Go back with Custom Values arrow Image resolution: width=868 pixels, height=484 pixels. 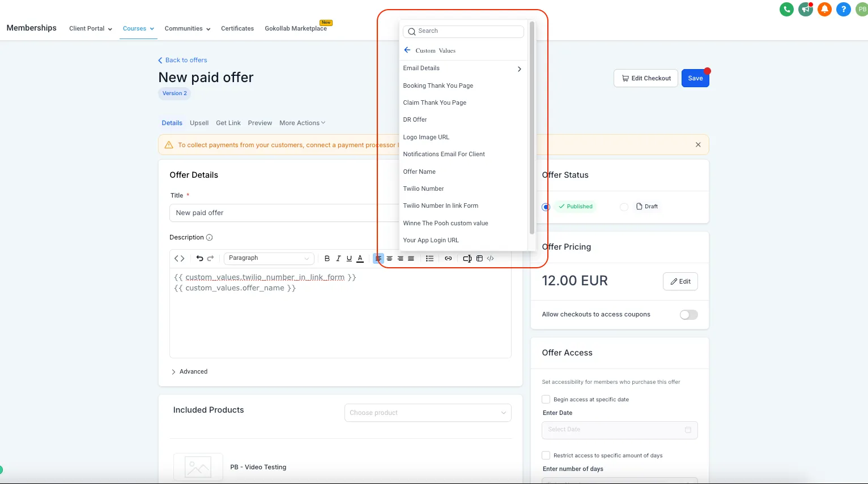coord(407,50)
